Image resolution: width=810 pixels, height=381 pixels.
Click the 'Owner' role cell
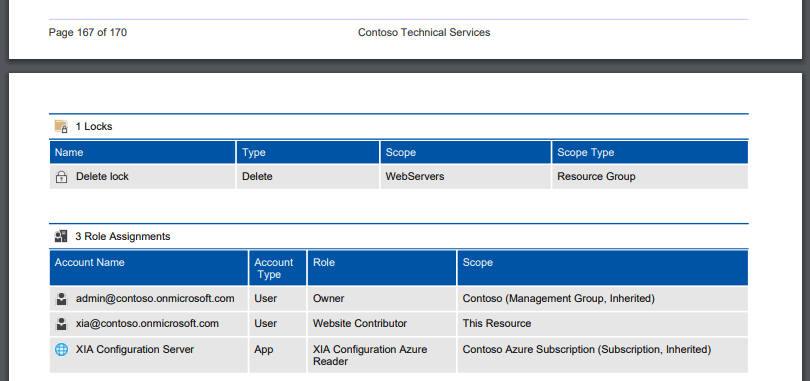(x=382, y=298)
